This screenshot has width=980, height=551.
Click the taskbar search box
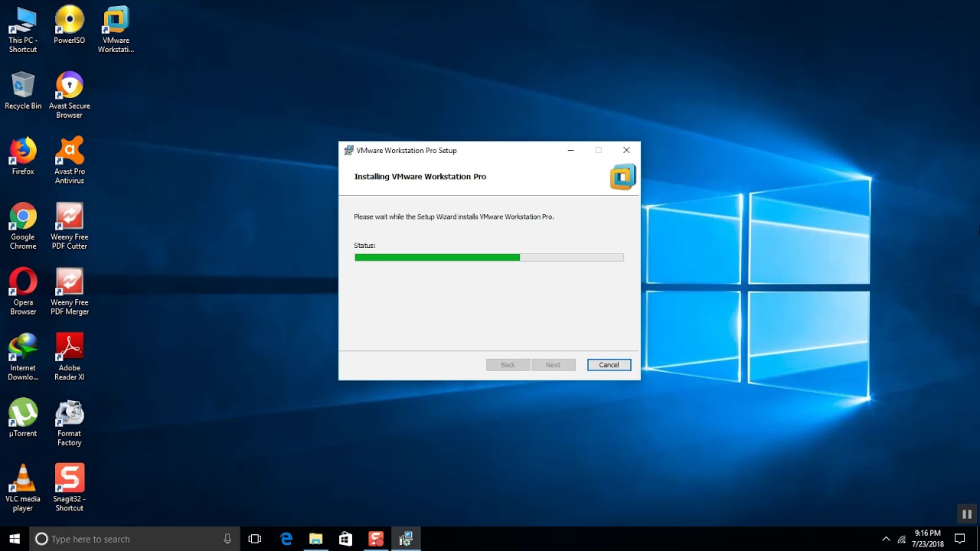pos(135,539)
